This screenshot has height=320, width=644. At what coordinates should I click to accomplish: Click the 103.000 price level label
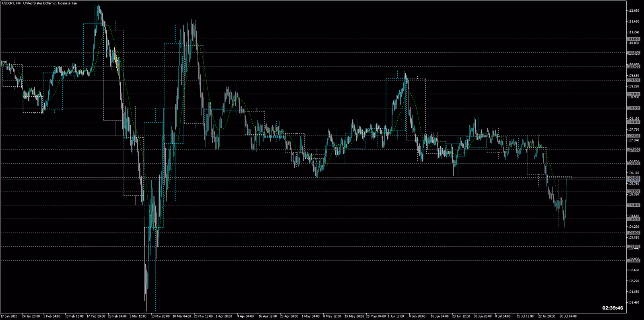point(634,261)
